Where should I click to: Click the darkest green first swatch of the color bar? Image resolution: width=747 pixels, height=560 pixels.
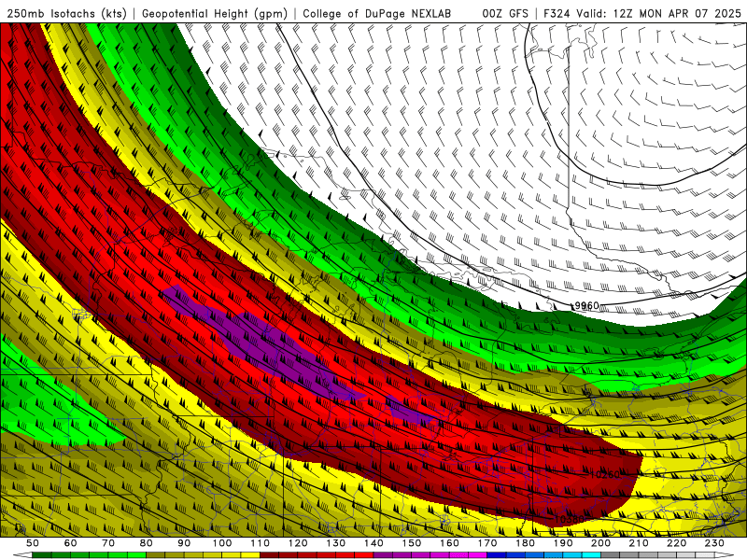pyautogui.click(x=42, y=555)
